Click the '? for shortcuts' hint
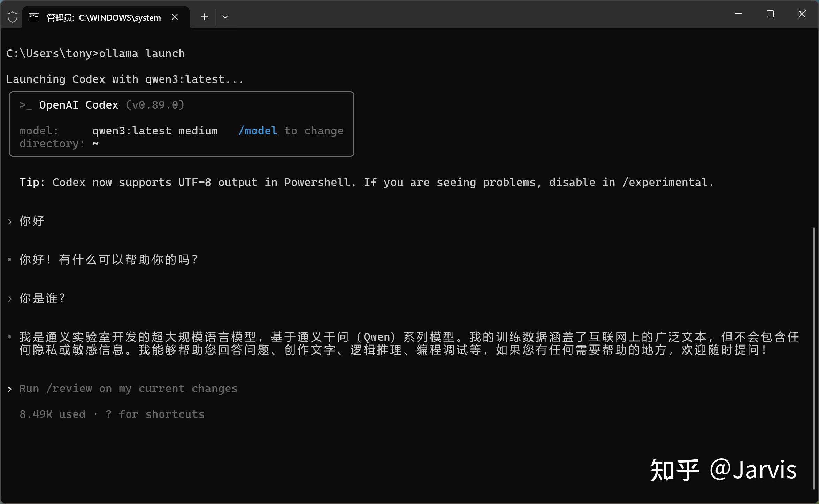819x504 pixels. (155, 414)
